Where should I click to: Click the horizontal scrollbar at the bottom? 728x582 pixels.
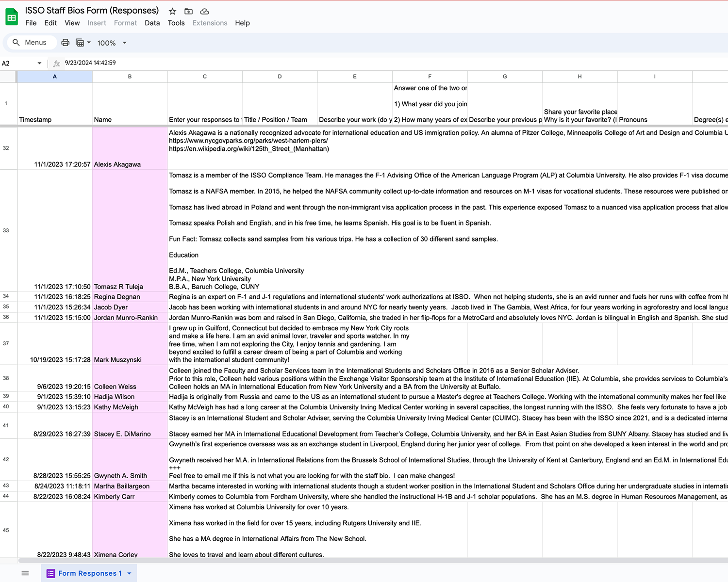373,561
